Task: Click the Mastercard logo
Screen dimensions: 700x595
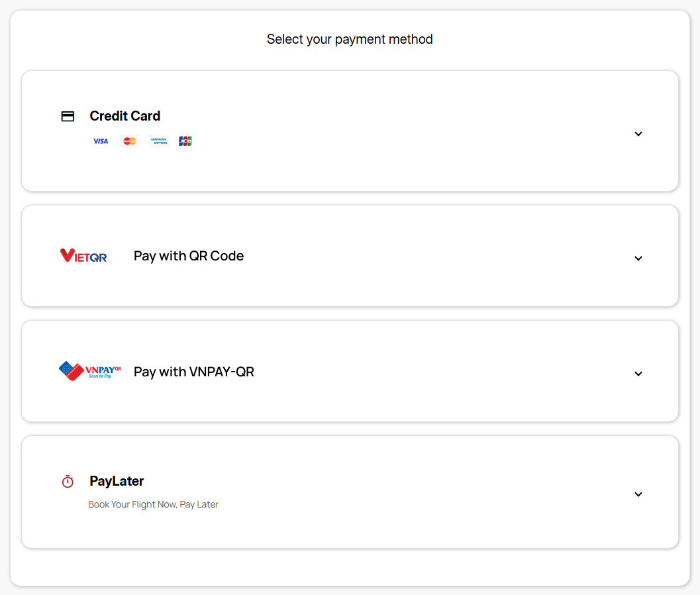Action: [x=130, y=141]
